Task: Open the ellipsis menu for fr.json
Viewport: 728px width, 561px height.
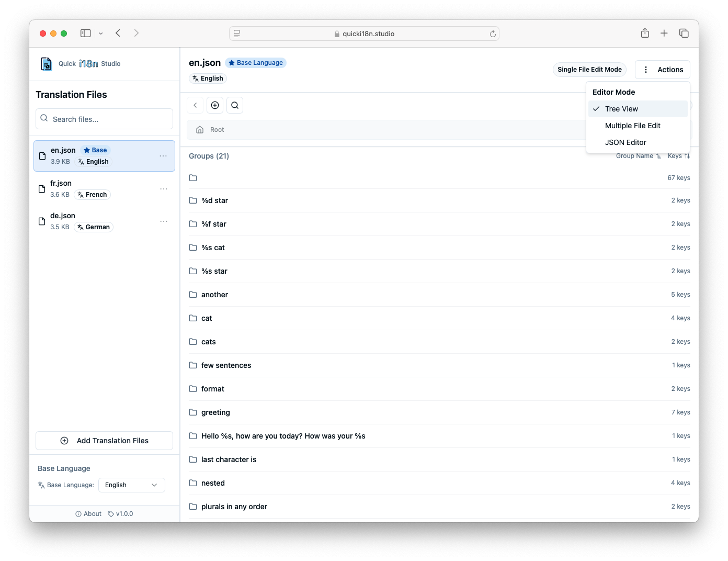Action: (164, 188)
